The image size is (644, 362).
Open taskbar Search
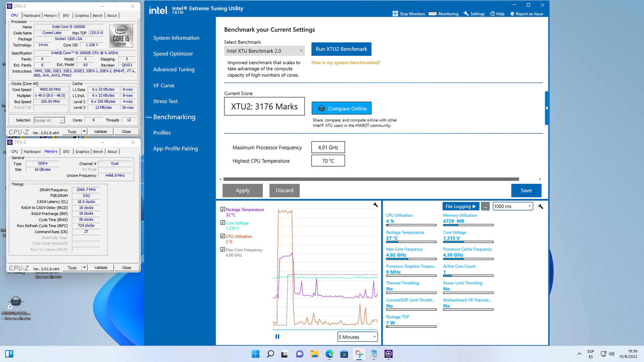click(x=270, y=354)
